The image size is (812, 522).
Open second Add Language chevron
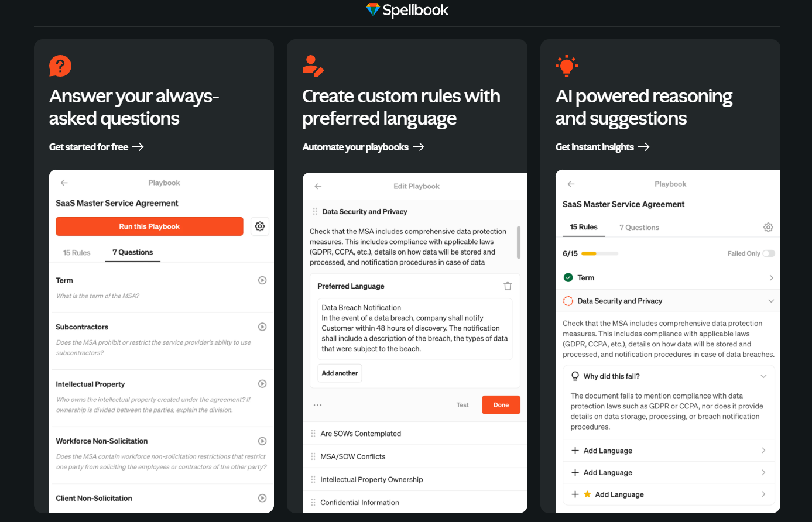tap(763, 472)
